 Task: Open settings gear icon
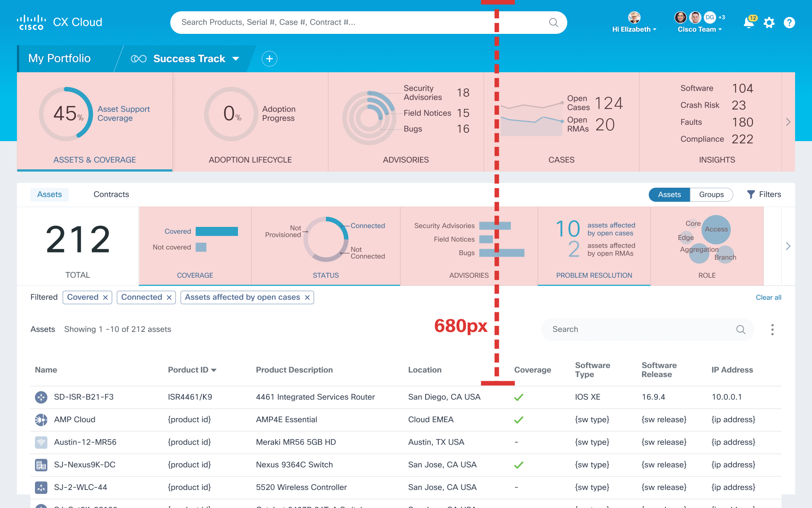pyautogui.click(x=769, y=23)
